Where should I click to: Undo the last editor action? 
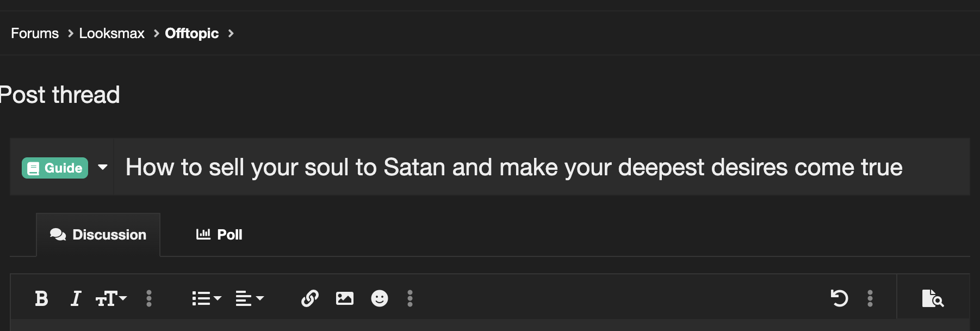click(839, 298)
